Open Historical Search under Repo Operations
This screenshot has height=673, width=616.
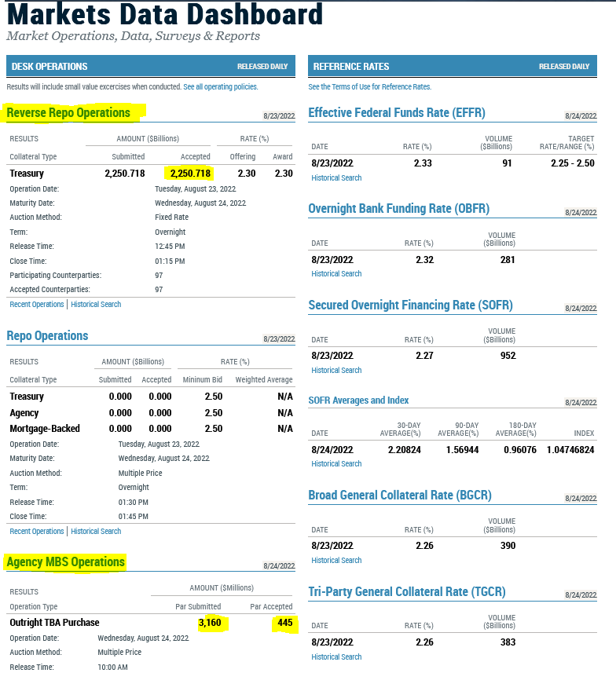tap(96, 532)
